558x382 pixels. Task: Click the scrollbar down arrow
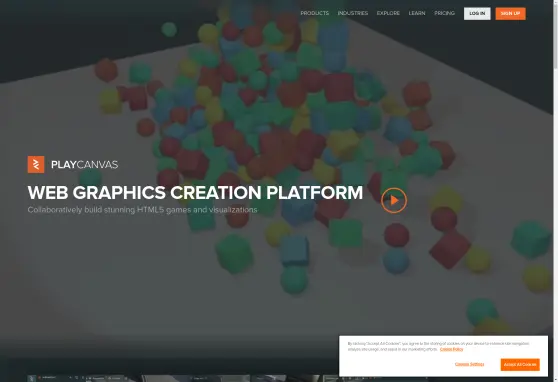tap(556, 380)
